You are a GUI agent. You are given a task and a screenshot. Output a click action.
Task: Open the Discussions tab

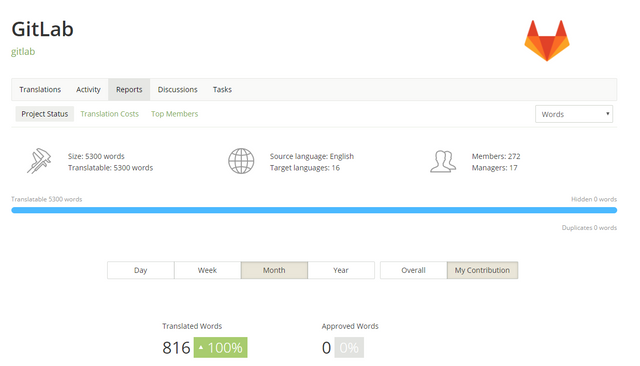178,89
